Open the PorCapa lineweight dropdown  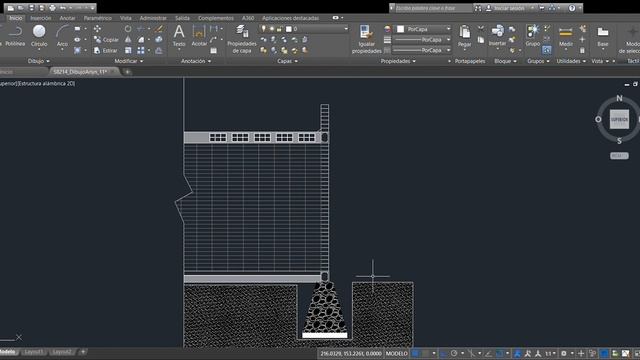point(449,40)
